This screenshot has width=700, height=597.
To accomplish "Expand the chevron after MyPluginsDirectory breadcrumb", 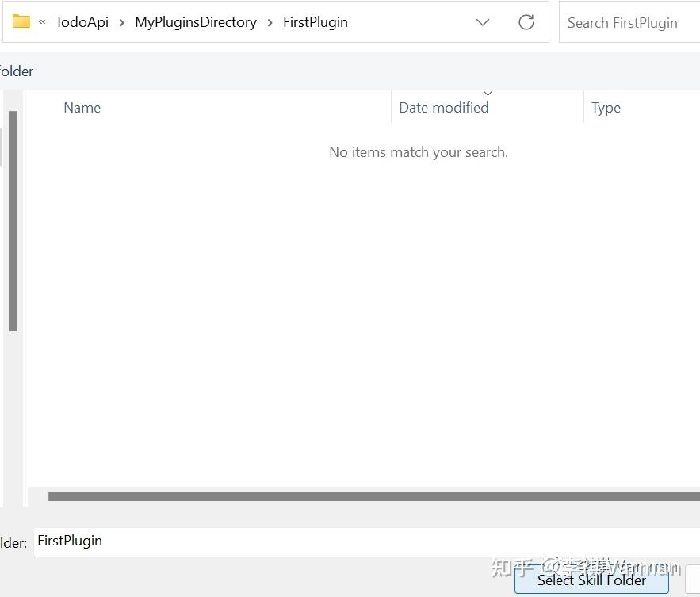I will [x=269, y=22].
